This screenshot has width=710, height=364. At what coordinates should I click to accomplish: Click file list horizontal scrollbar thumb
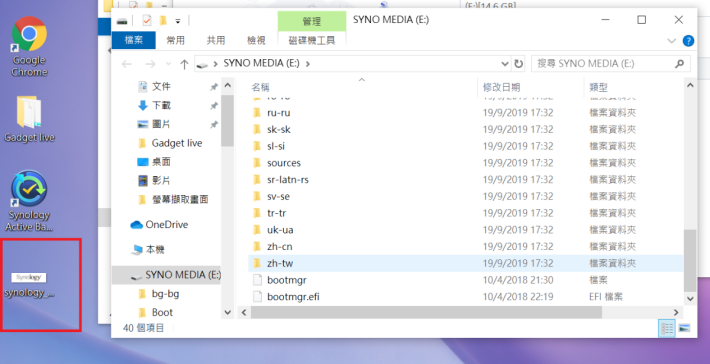point(426,312)
